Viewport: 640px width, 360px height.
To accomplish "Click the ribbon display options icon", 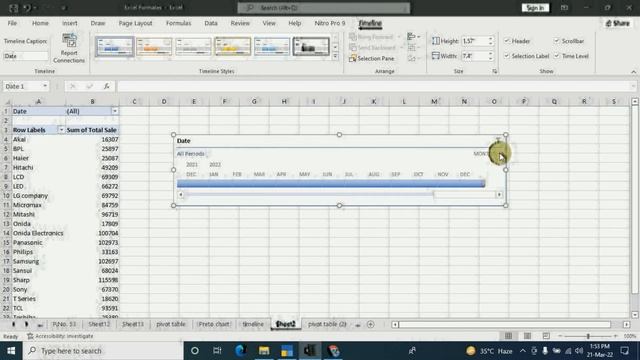I will (564, 8).
